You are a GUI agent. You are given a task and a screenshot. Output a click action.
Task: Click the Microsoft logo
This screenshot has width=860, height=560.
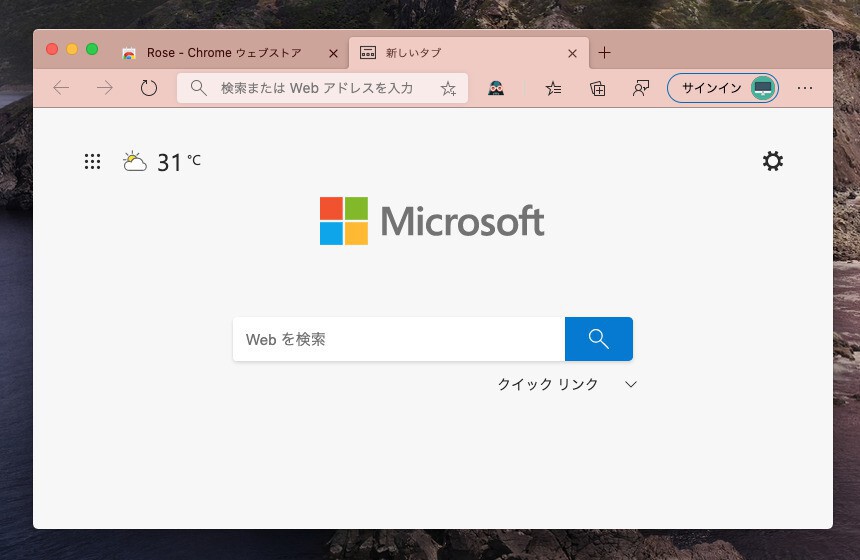tap(432, 220)
